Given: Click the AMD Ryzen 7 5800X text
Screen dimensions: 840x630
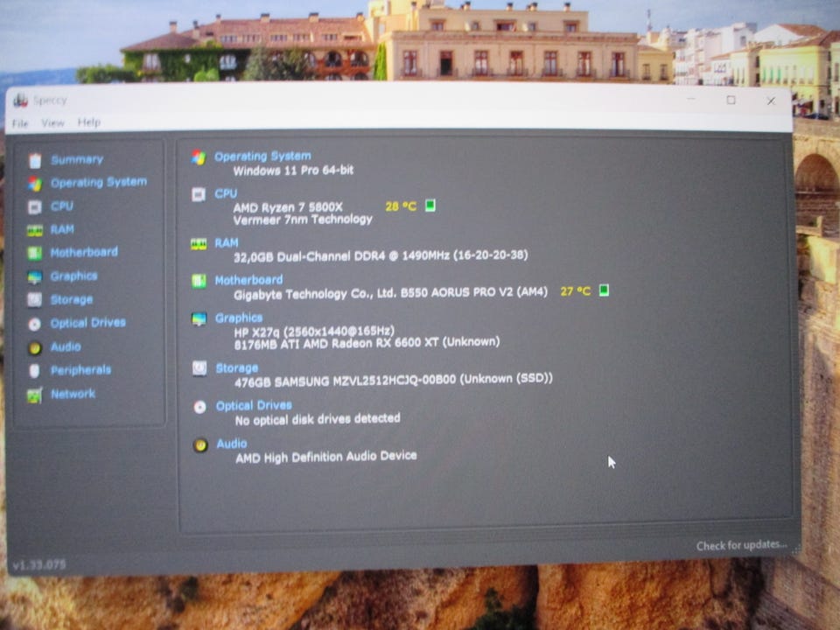Looking at the screenshot, I should 288,207.
